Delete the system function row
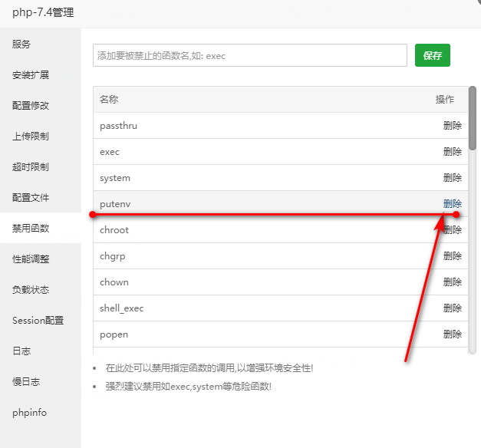Screen dimensions: 481x448 tap(453, 178)
